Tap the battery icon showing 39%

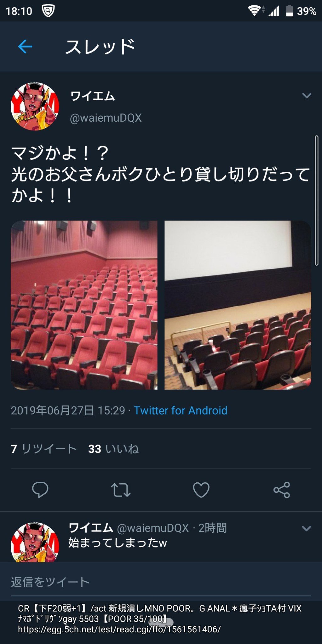click(289, 11)
